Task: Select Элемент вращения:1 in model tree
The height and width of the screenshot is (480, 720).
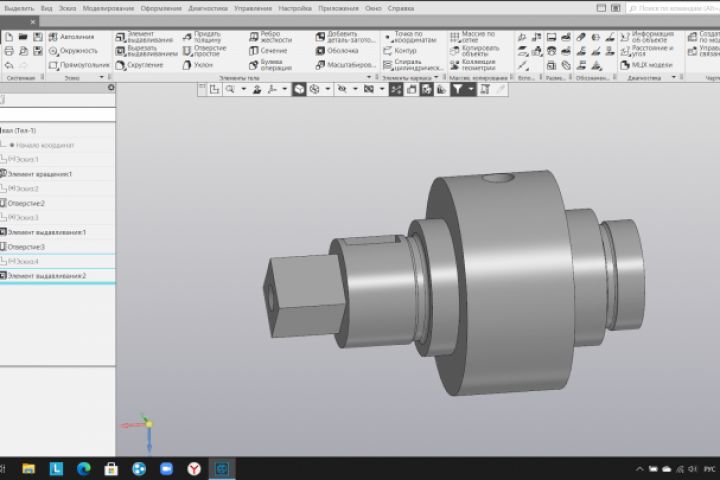Action: pos(39,174)
